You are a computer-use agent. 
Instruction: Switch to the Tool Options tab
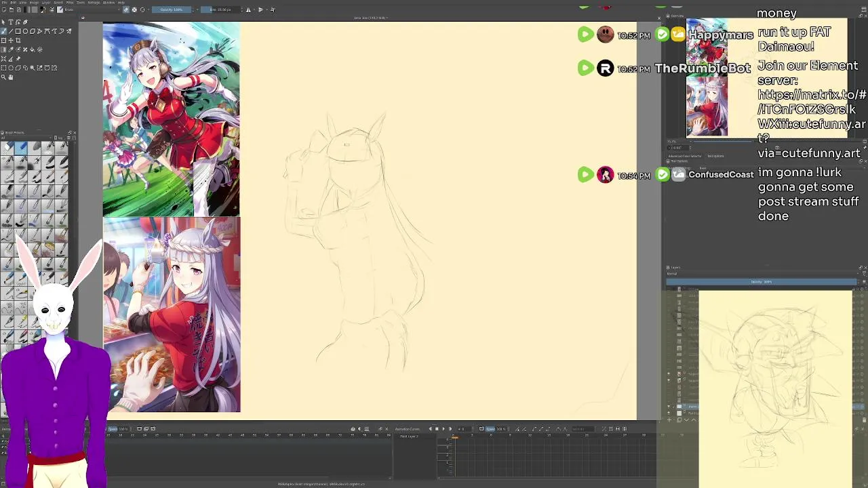[x=715, y=156]
